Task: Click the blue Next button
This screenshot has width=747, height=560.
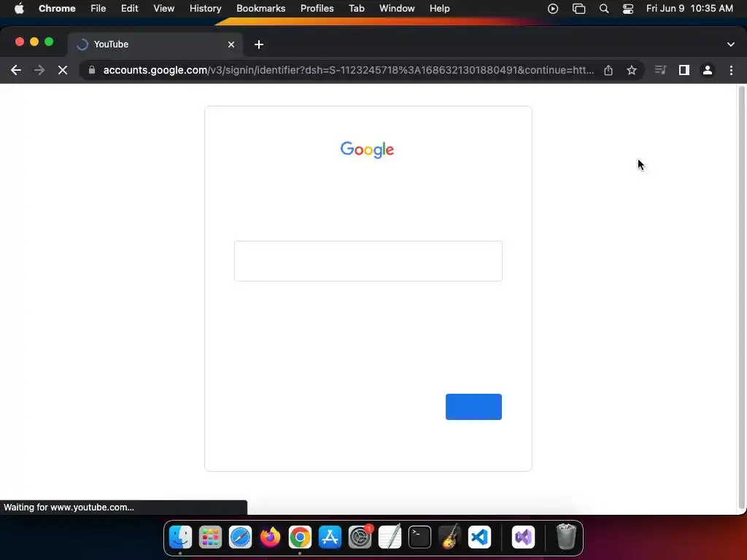Action: click(x=473, y=407)
